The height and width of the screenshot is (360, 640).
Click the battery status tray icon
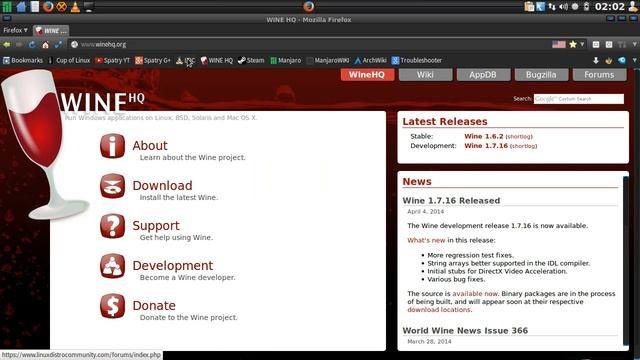coord(587,7)
